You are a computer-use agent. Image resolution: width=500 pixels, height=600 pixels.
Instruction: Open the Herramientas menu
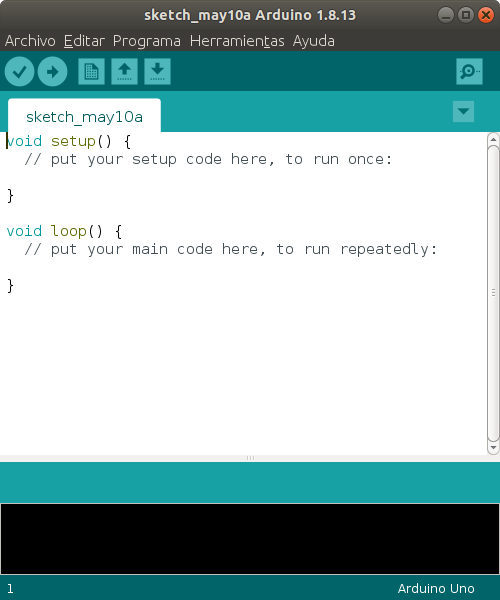coord(237,41)
